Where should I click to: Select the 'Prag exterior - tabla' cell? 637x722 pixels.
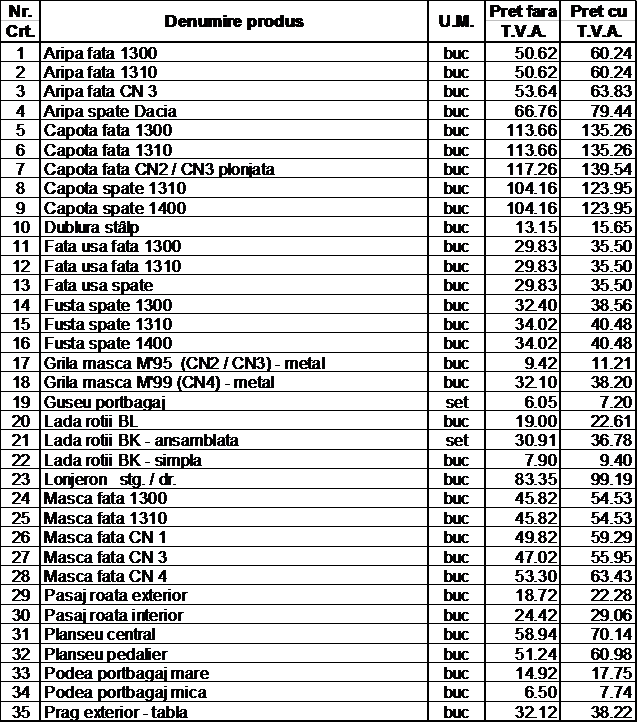[234, 712]
